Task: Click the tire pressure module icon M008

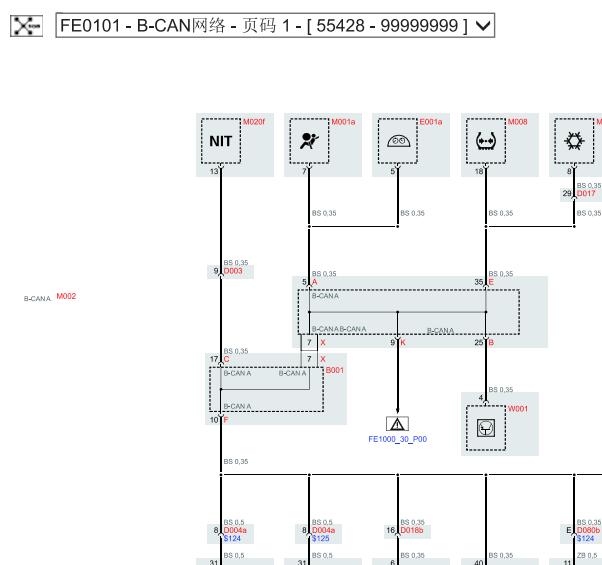Action: pos(486,141)
